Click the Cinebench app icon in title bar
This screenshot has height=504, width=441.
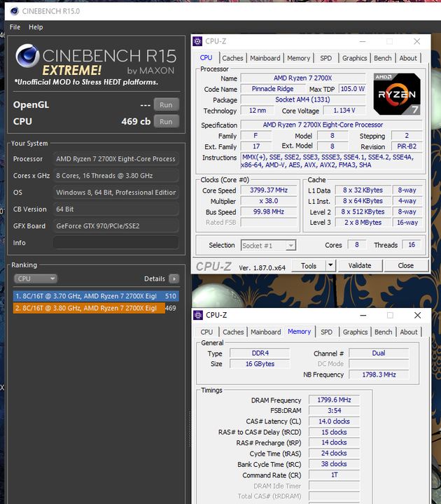pos(15,11)
